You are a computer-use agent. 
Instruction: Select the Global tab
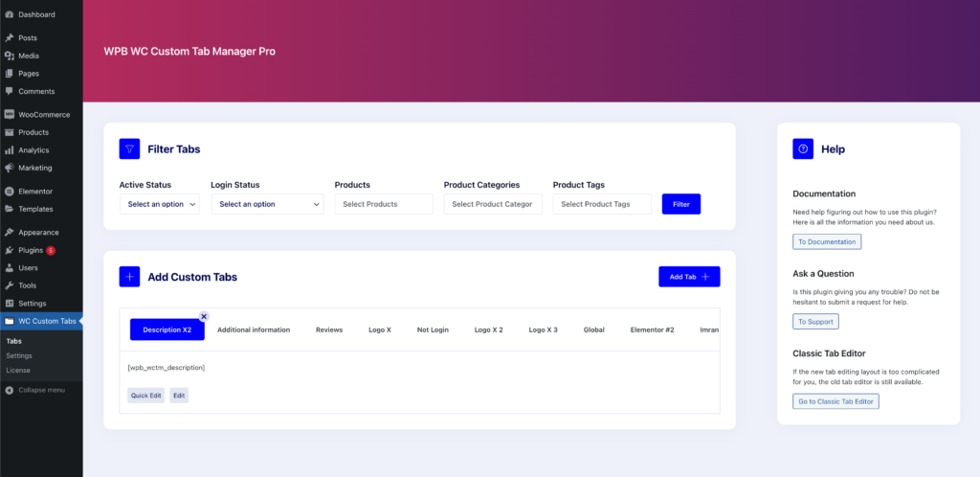coord(593,329)
